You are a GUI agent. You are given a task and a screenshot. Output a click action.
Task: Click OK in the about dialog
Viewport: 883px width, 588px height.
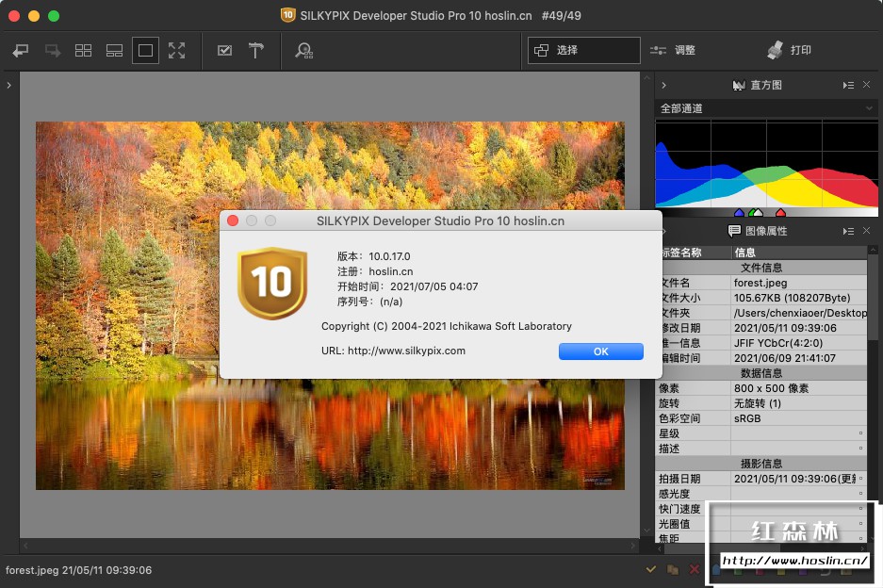[600, 351]
